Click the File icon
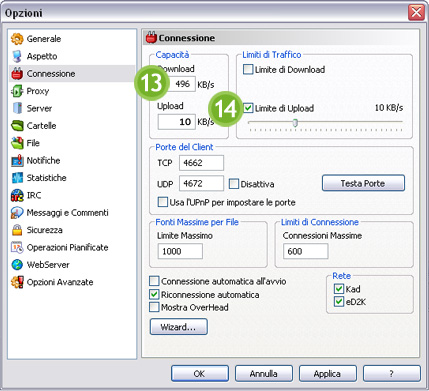The width and height of the screenshot is (429, 391). click(x=17, y=143)
